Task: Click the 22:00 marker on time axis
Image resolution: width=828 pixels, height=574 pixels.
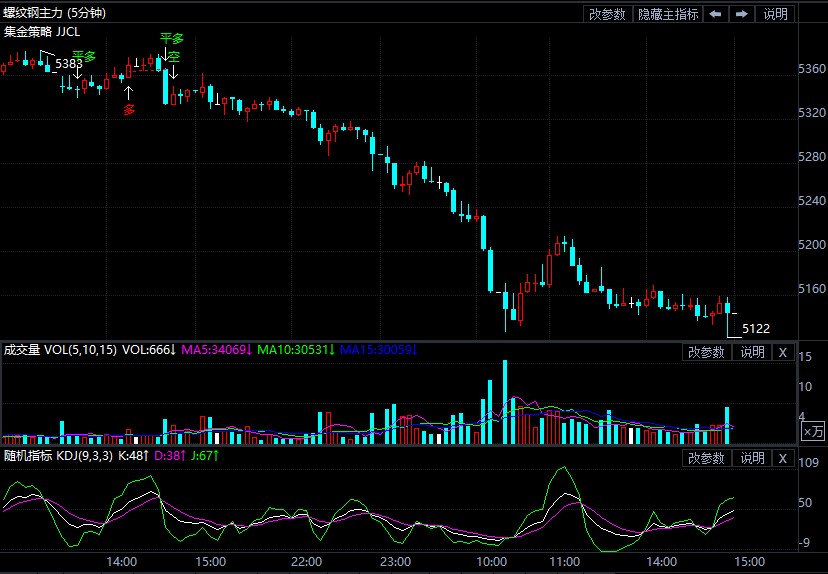Action: pyautogui.click(x=306, y=562)
